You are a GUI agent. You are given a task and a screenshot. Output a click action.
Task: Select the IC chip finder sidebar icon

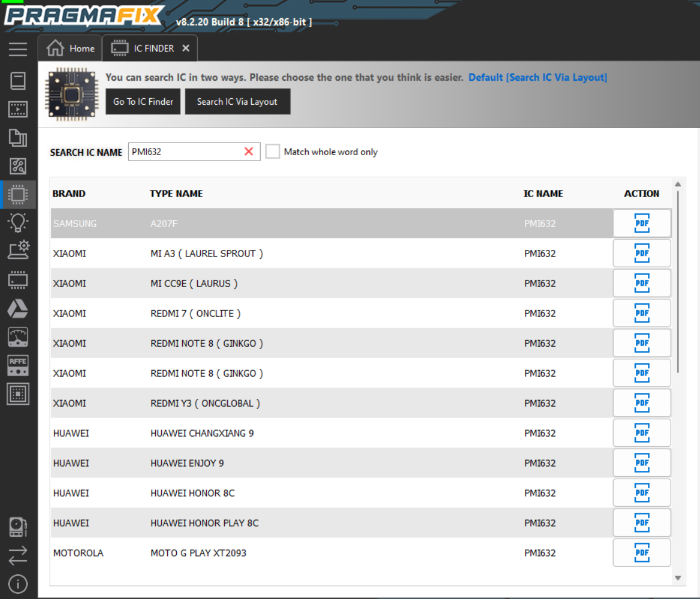point(18,195)
